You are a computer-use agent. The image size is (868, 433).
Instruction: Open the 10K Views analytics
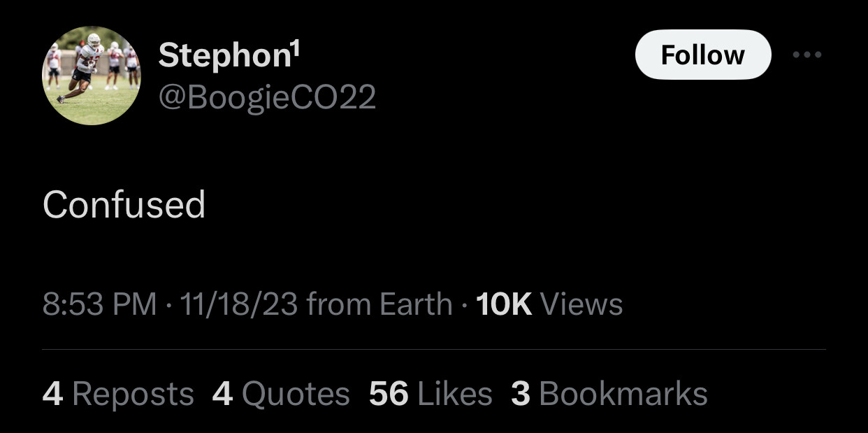(549, 304)
